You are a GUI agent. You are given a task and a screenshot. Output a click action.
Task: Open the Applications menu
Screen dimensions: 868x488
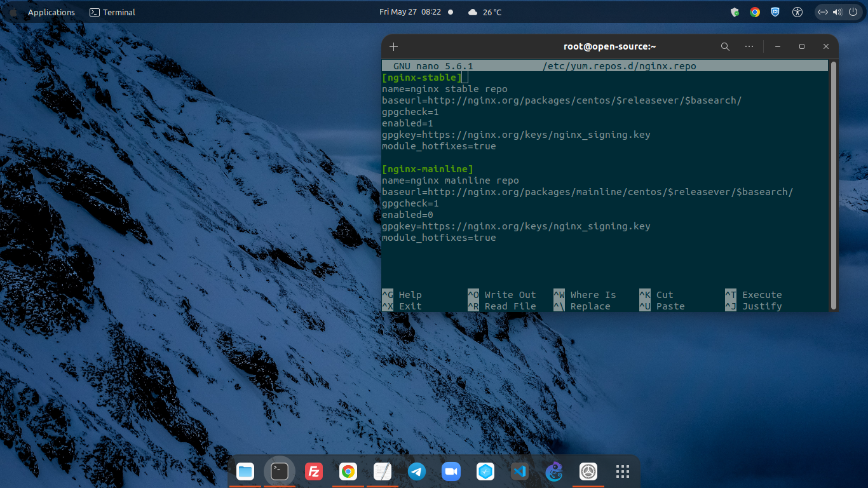51,12
